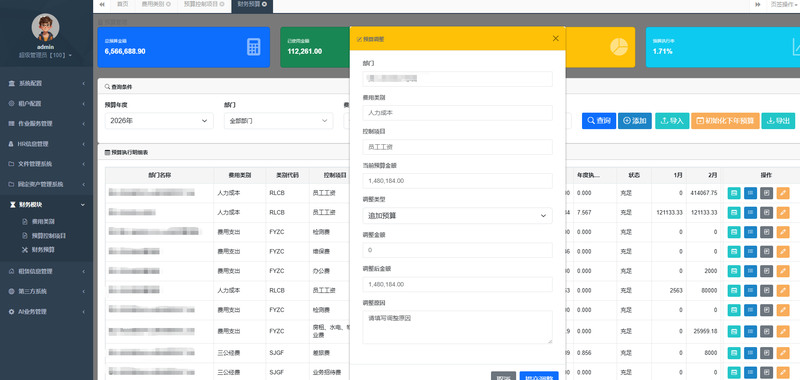Viewport: 800px width, 380px height.
Task: Click the 添加 button
Action: pos(635,121)
